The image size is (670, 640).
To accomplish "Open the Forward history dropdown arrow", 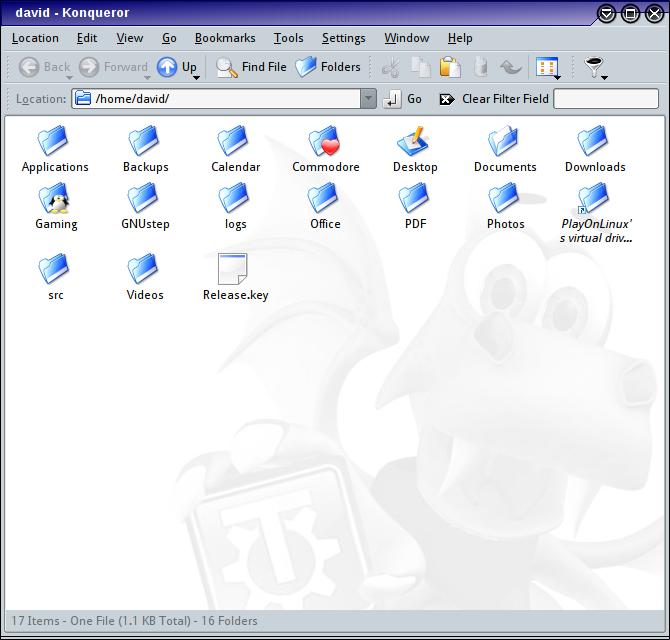I will 147,78.
